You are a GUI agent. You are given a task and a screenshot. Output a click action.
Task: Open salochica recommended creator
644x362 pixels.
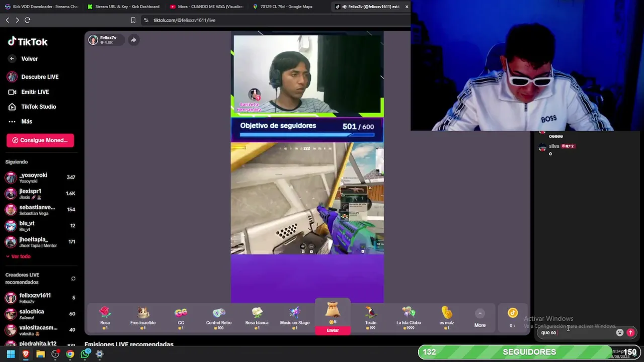pos(40,314)
